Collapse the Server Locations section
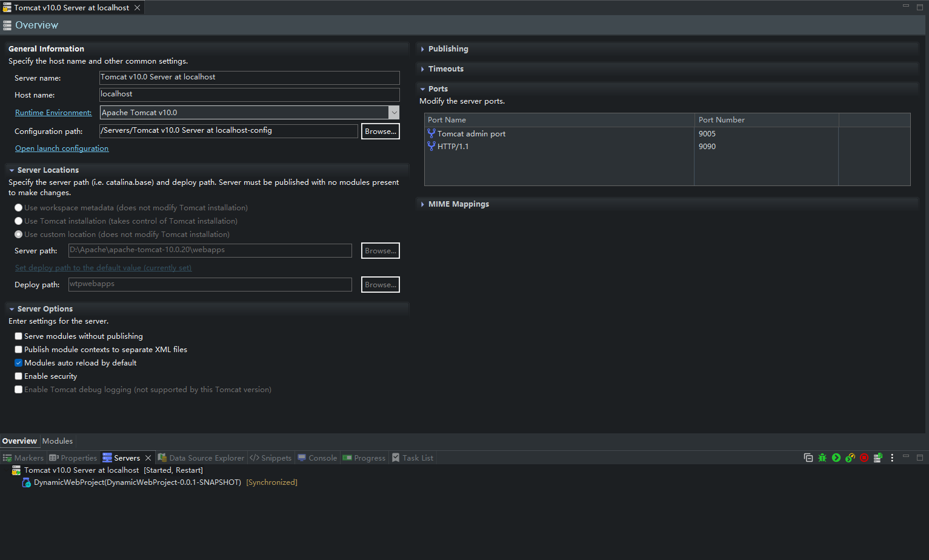The image size is (929, 560). (12, 170)
